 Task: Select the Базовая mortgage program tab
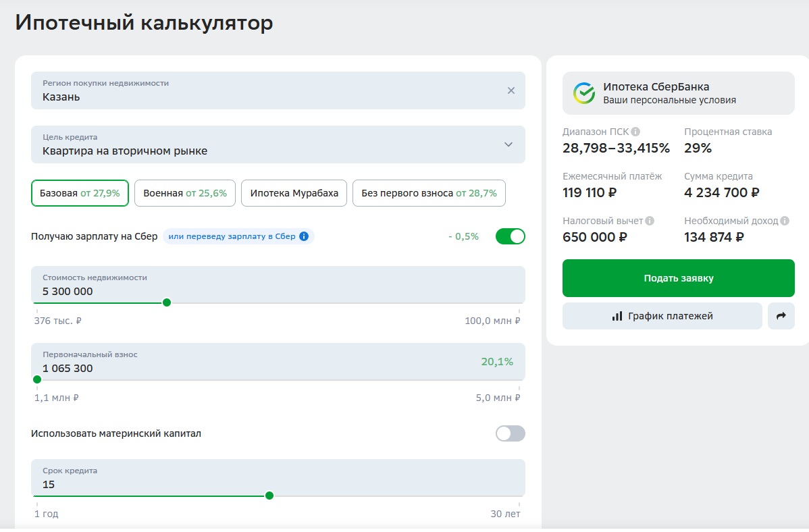pyautogui.click(x=80, y=193)
